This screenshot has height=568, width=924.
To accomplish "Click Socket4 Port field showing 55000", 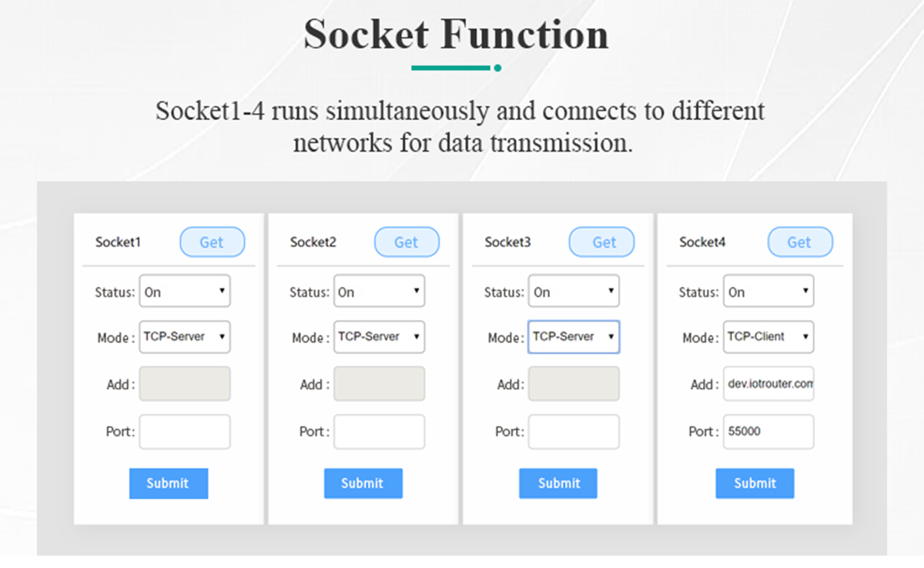I will 768,432.
